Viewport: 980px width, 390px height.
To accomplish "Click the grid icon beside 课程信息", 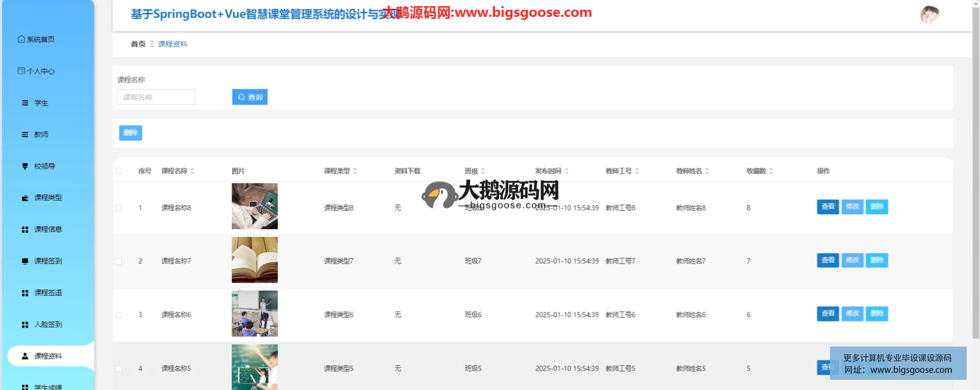I will [x=25, y=230].
